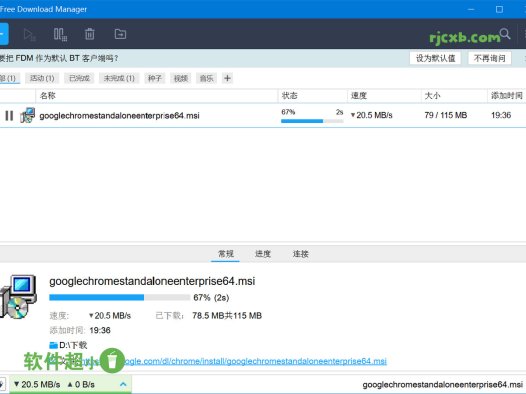This screenshot has width=526, height=394.
Task: Click 不再询问 button
Action: click(x=489, y=58)
